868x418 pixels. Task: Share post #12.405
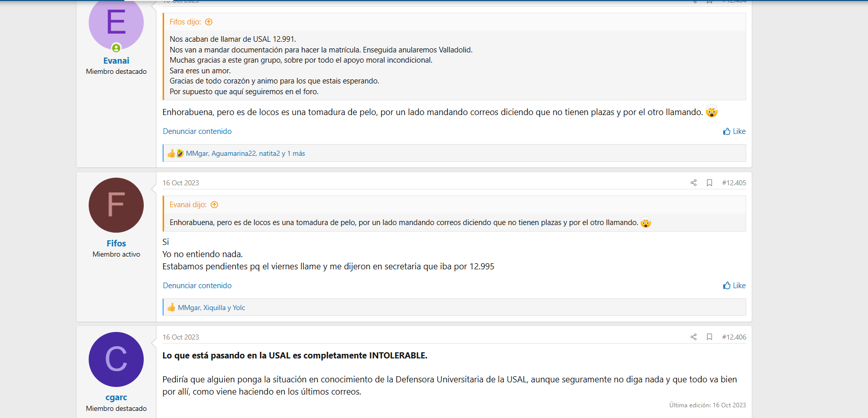point(694,183)
